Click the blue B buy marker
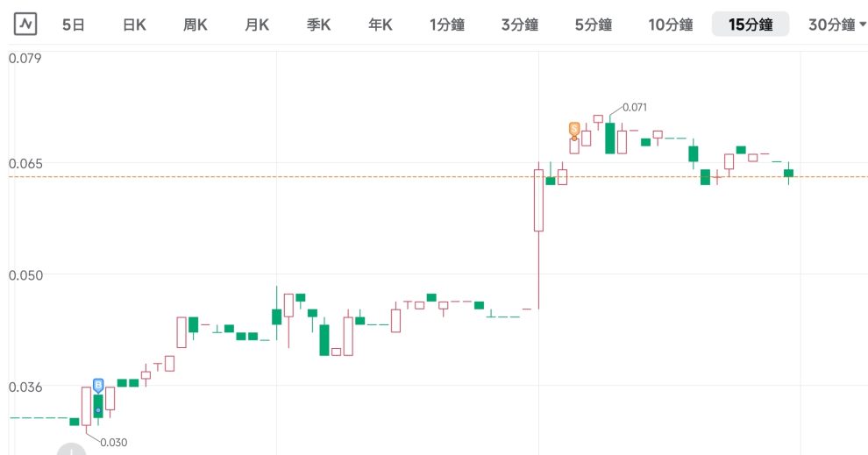Viewport: 868px width, 455px height. tap(97, 385)
